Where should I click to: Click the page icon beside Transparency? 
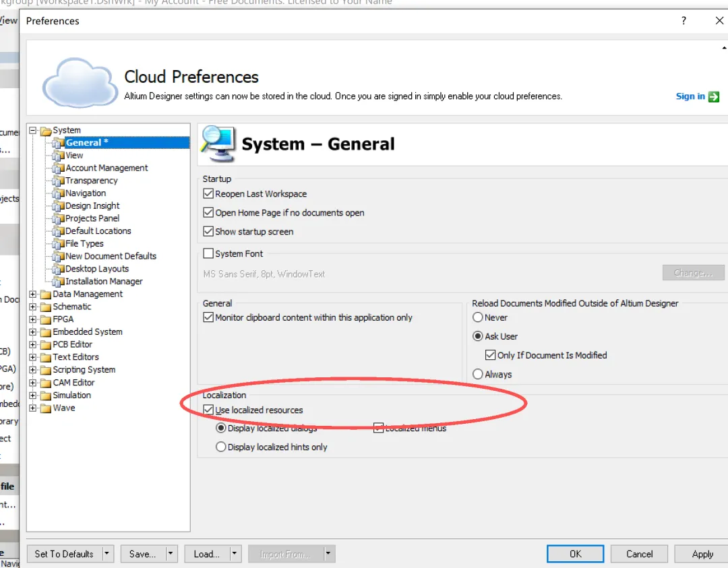[58, 181]
